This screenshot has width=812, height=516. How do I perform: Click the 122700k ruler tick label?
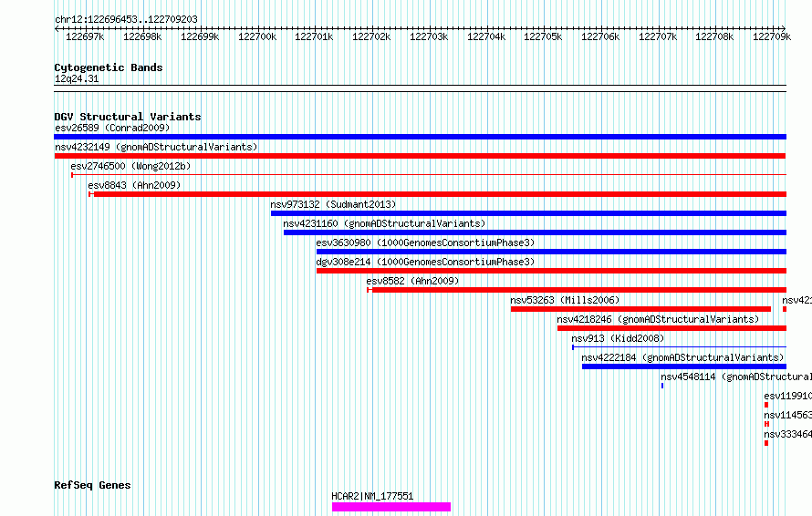(257, 36)
